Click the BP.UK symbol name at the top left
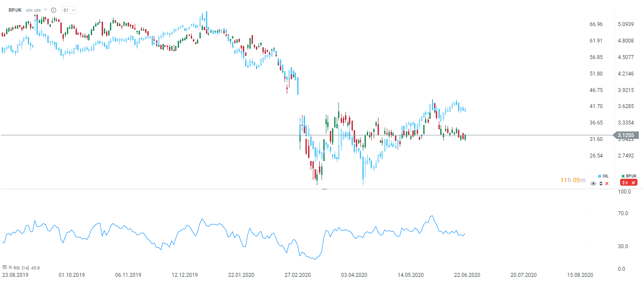 tap(15, 10)
